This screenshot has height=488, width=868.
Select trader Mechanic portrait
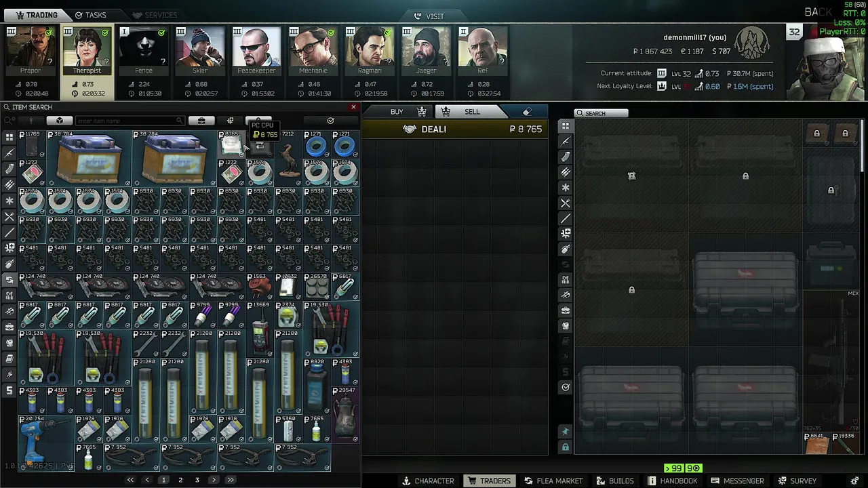point(313,51)
